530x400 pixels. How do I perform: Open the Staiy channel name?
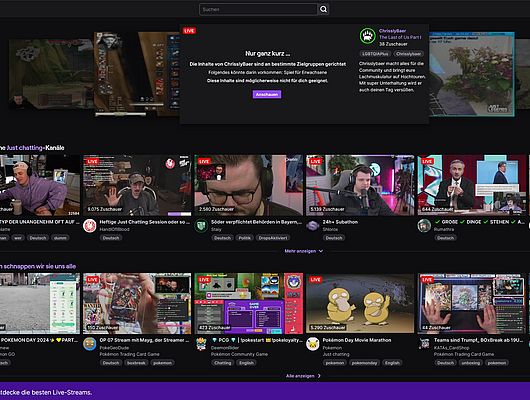tap(216, 229)
